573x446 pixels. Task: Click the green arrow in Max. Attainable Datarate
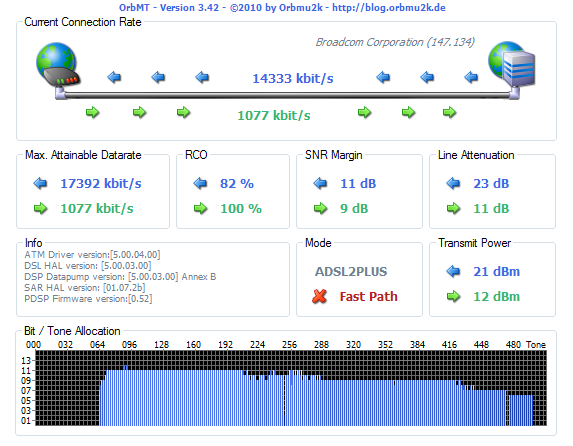coord(40,208)
